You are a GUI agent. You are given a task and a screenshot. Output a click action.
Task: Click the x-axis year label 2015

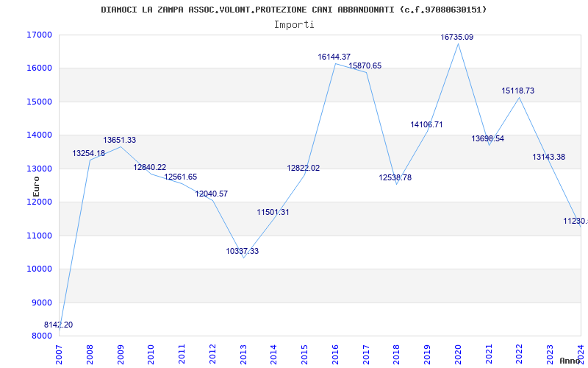[x=305, y=354]
